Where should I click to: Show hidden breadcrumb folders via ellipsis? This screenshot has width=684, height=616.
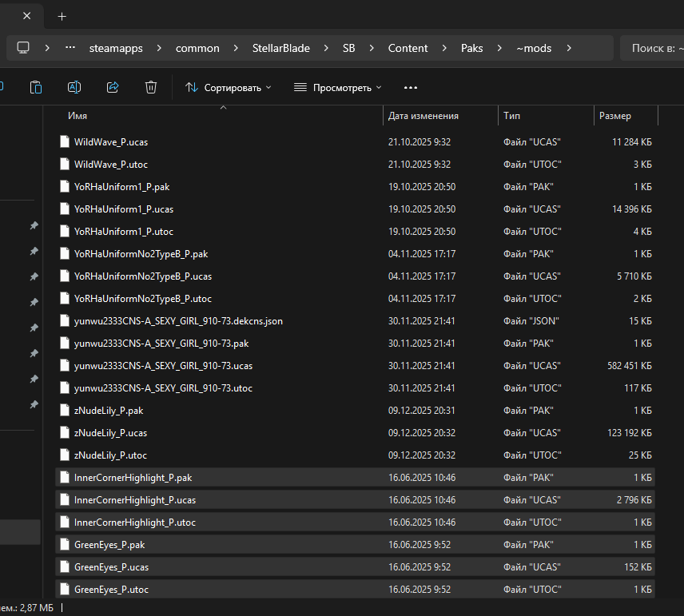click(x=70, y=48)
